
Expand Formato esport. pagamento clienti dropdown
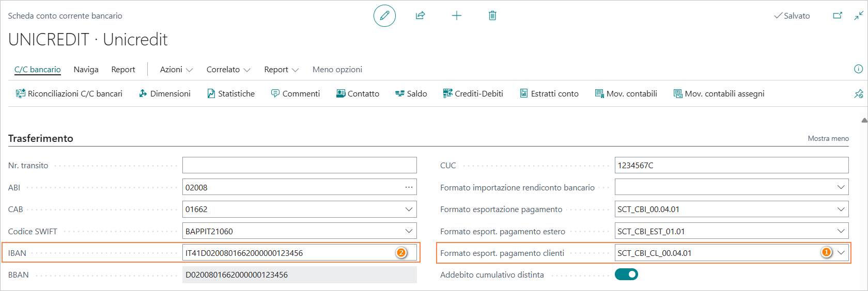click(x=841, y=253)
